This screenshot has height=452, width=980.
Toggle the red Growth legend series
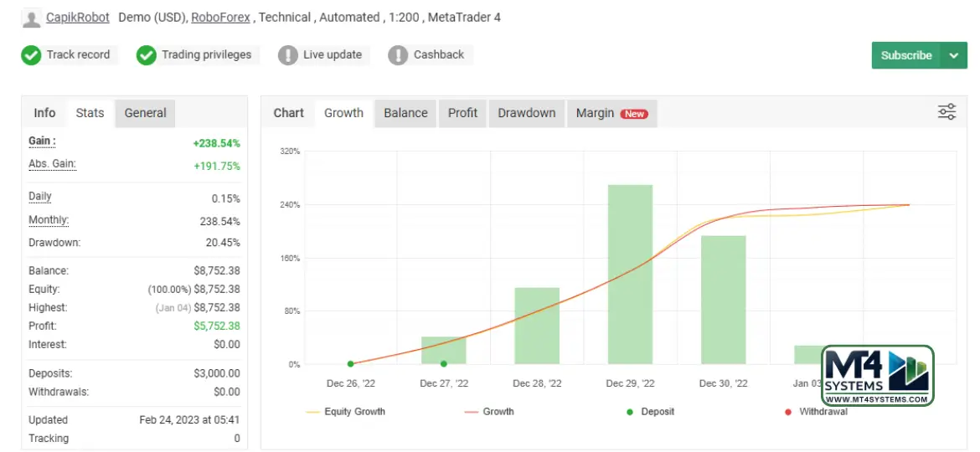pos(489,412)
